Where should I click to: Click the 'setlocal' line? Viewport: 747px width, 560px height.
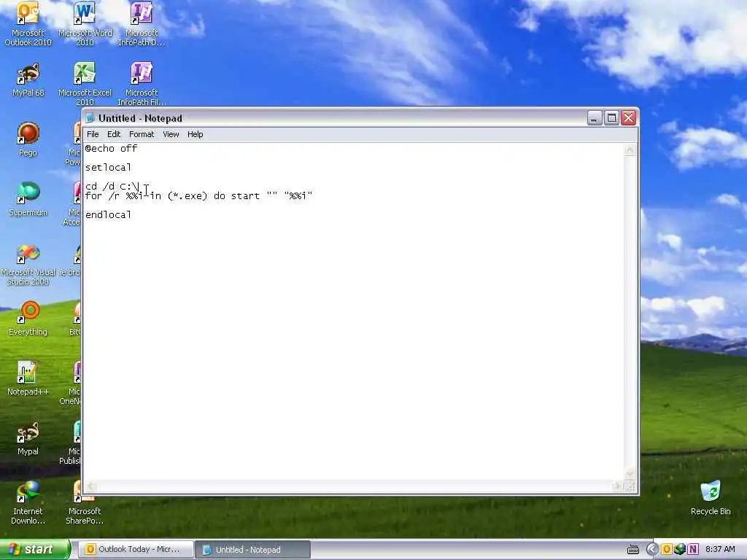pyautogui.click(x=108, y=168)
